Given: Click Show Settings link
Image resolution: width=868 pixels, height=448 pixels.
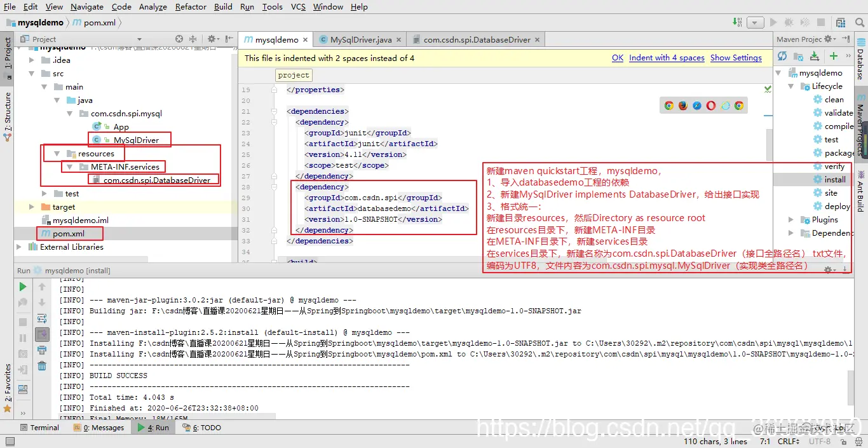Looking at the screenshot, I should click(736, 58).
